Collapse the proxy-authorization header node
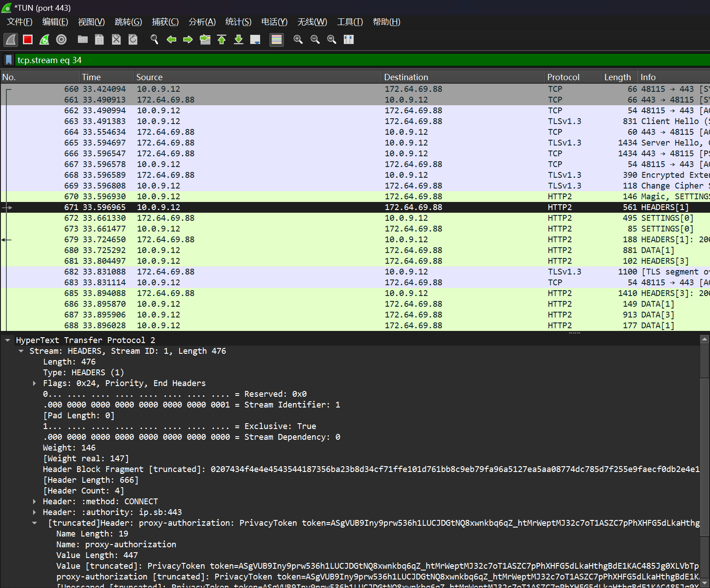710x588 pixels. click(x=34, y=523)
